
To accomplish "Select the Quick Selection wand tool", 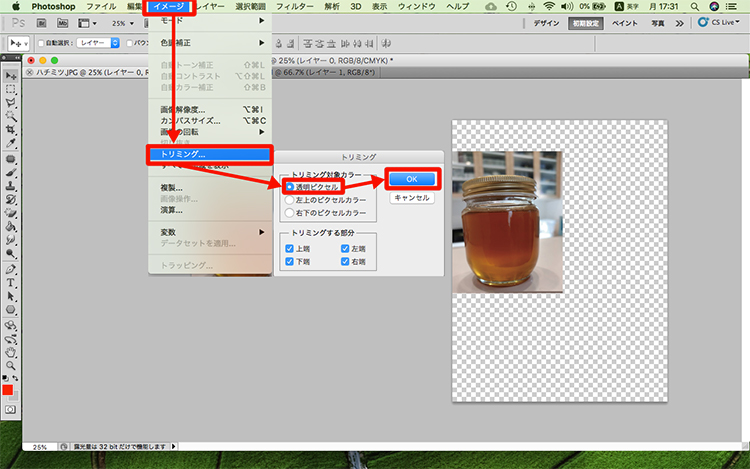I will click(11, 116).
